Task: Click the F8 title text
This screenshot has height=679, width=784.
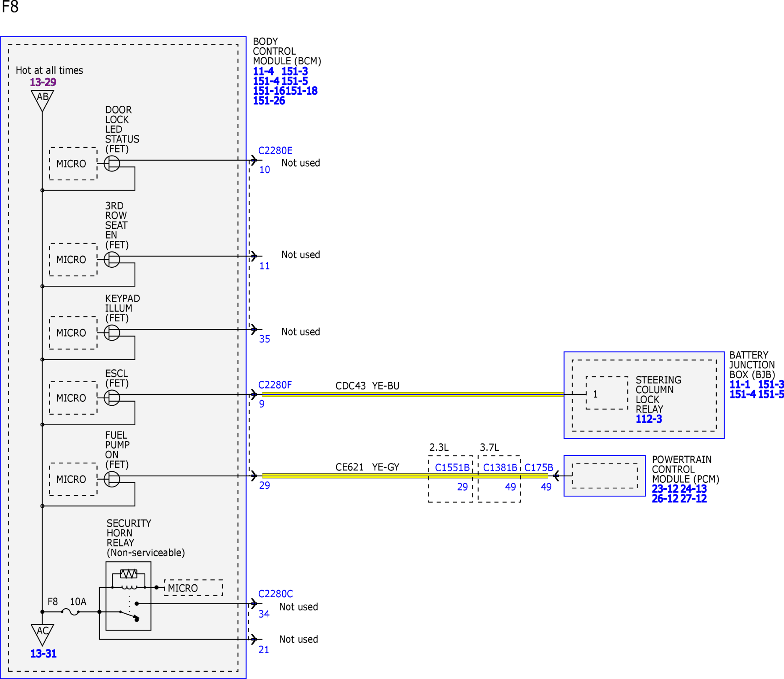Action: pos(10,7)
